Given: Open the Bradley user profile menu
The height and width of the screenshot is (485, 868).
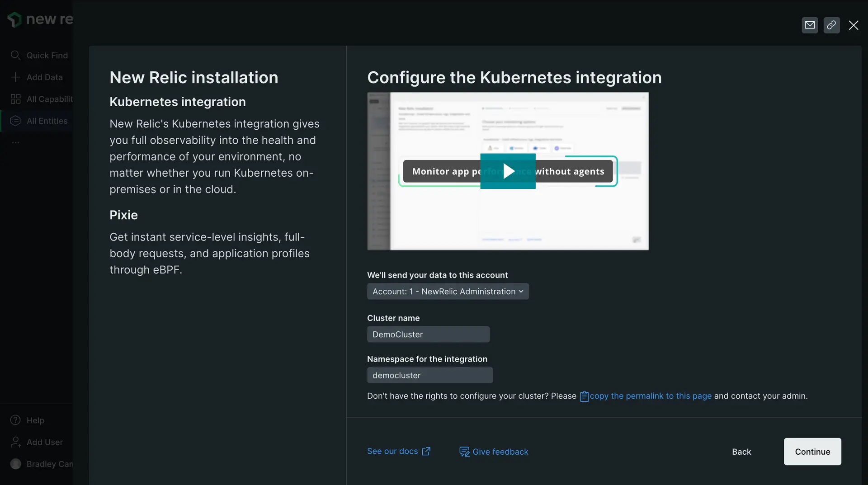Looking at the screenshot, I should tap(41, 464).
